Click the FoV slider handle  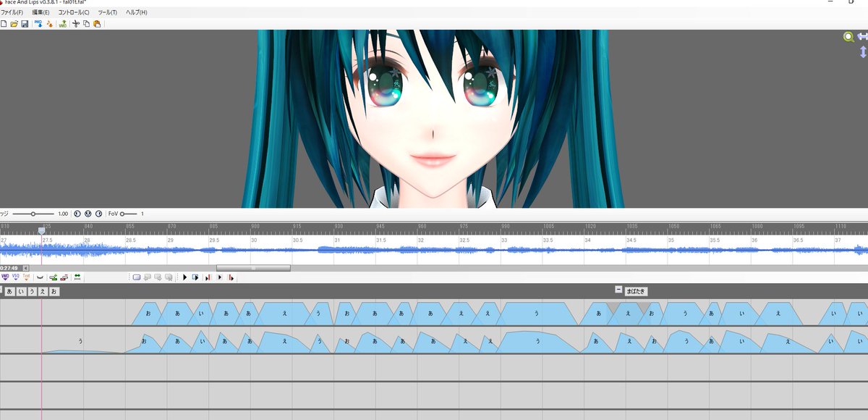tap(123, 214)
